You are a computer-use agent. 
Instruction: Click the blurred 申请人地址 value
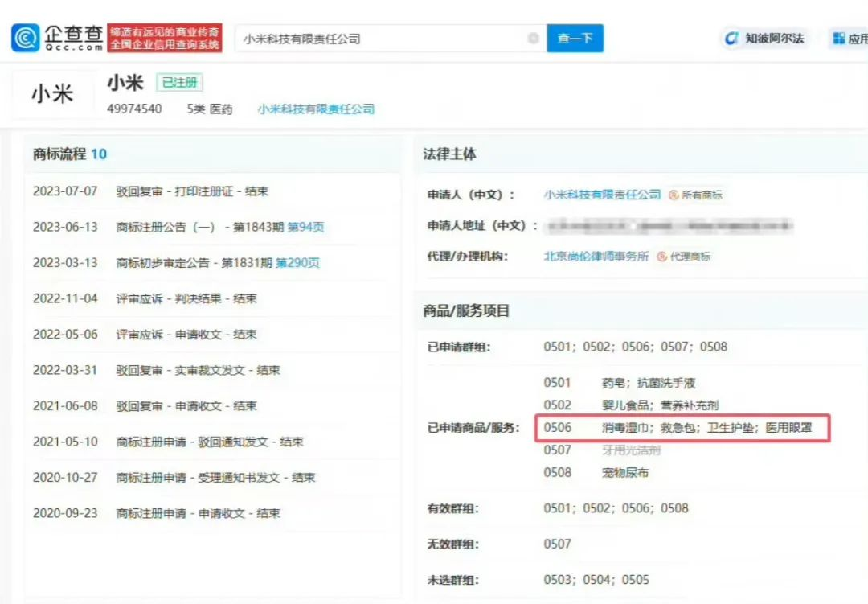(x=669, y=225)
